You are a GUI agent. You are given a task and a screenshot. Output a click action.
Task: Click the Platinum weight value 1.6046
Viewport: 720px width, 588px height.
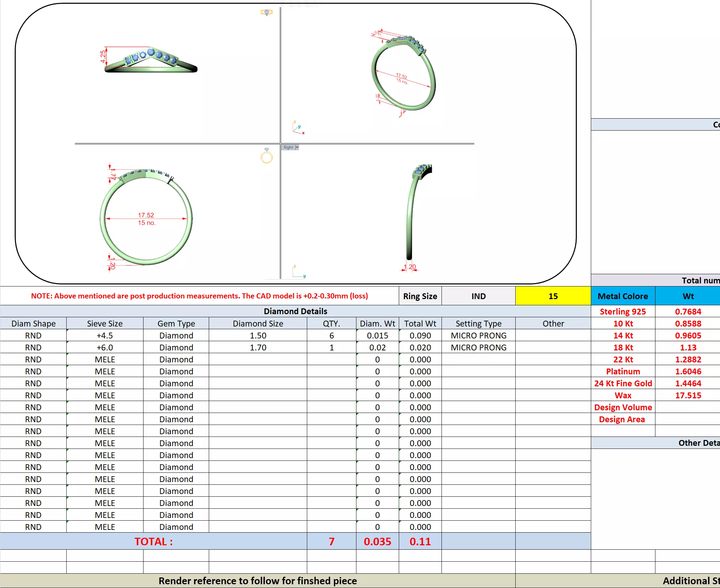point(688,371)
